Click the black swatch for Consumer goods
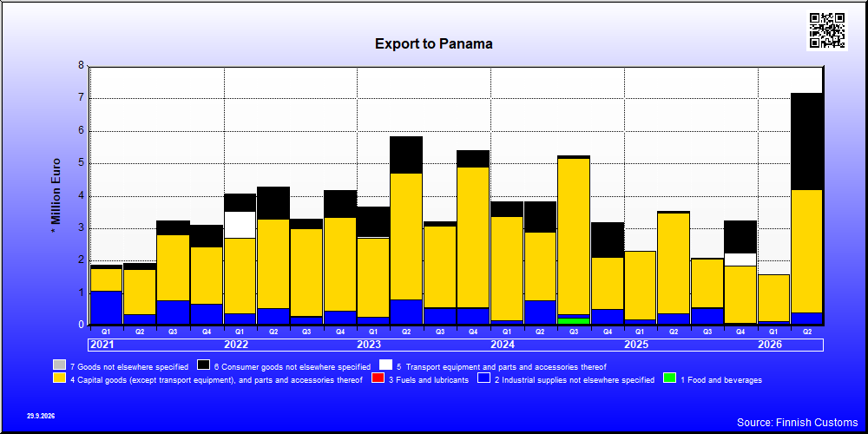Image resolution: width=868 pixels, height=434 pixels. pyautogui.click(x=204, y=365)
